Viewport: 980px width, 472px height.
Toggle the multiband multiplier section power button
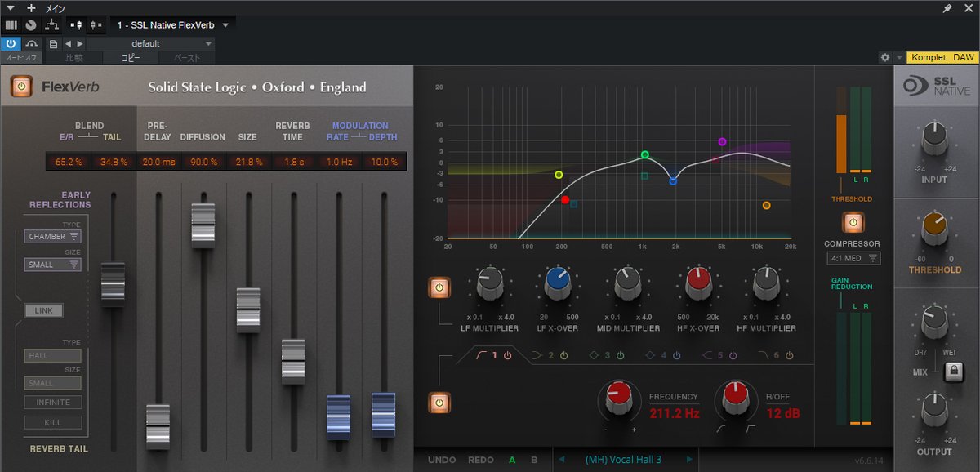coord(439,287)
